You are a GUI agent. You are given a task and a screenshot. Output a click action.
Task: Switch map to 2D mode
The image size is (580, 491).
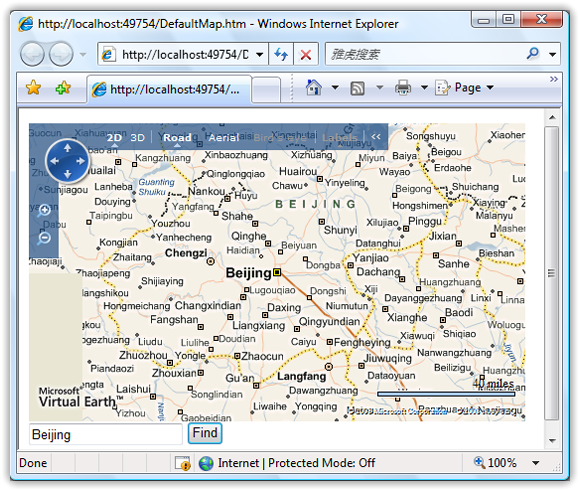114,138
